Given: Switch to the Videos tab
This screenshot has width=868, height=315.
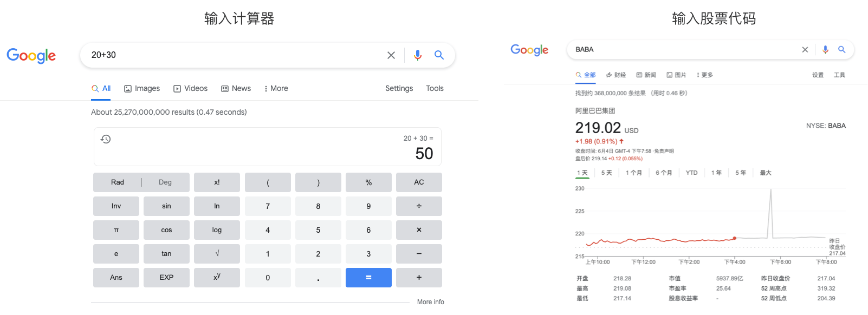Looking at the screenshot, I should (x=190, y=88).
